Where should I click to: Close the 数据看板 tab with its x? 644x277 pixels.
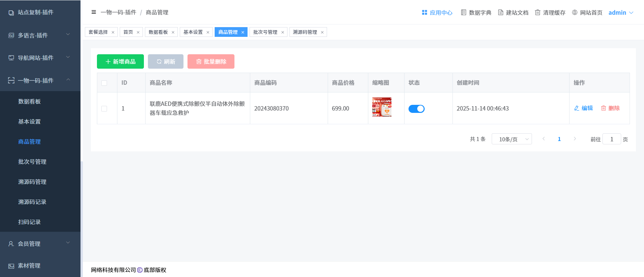[173, 32]
